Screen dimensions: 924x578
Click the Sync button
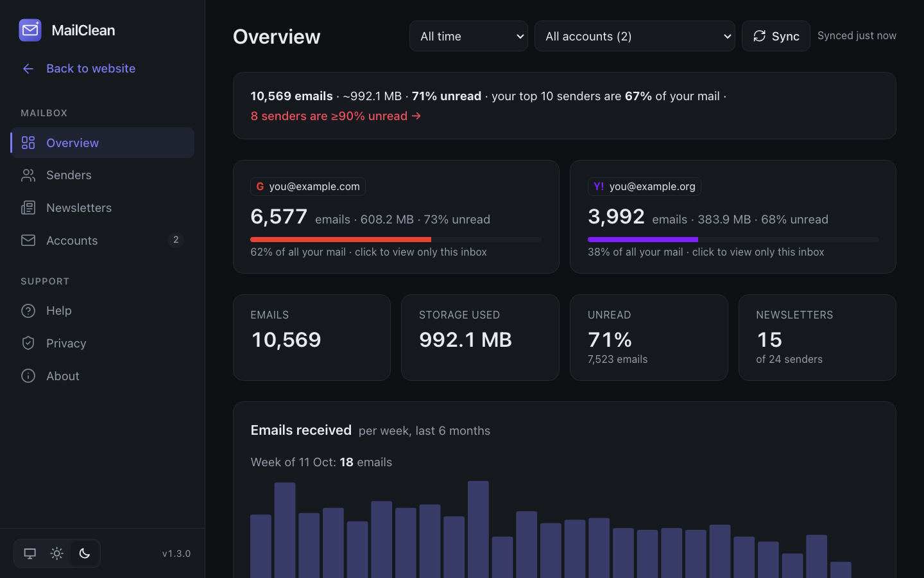(776, 36)
